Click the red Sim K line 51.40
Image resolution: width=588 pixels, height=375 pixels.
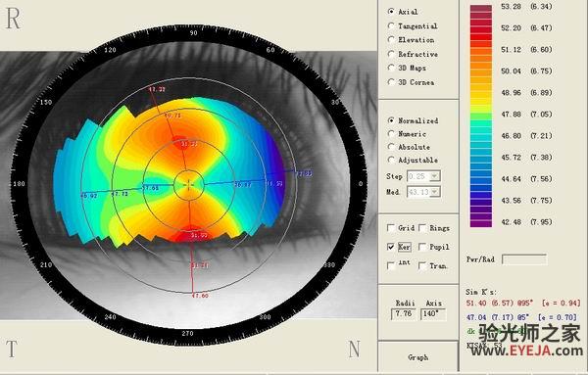(523, 303)
